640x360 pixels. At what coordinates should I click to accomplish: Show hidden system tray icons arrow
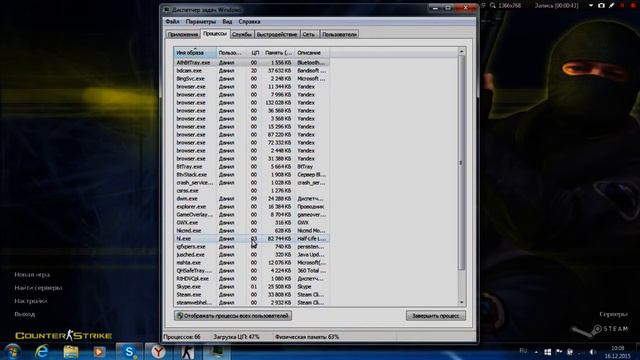click(x=536, y=352)
